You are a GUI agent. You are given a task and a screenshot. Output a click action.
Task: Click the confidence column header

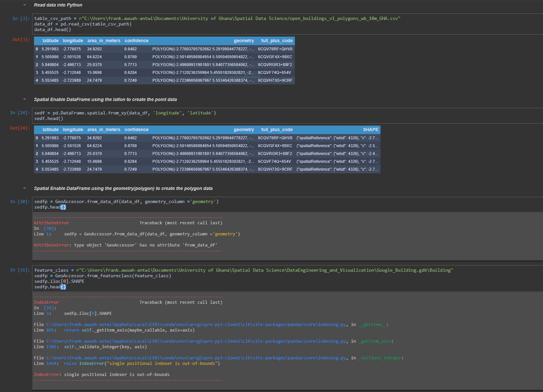point(136,41)
